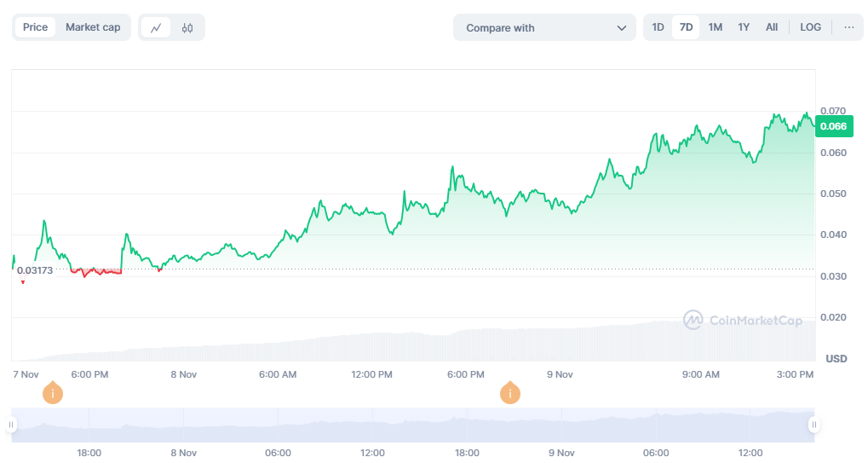Image resolution: width=868 pixels, height=463 pixels.
Task: Click the Compare with chevron arrow
Action: pos(621,28)
